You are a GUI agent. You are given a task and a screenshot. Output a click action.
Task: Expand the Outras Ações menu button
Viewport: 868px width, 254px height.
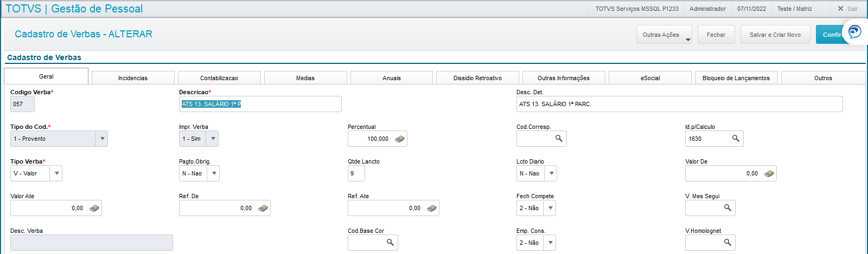(x=664, y=35)
